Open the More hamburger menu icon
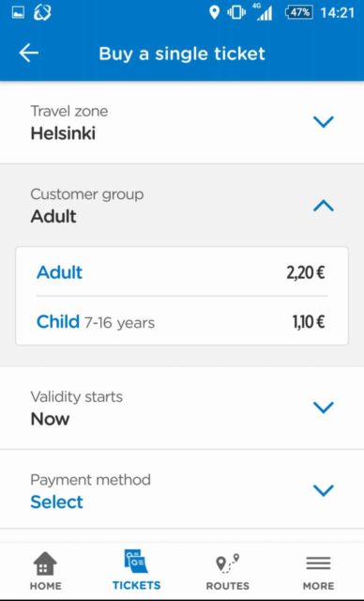The image size is (364, 601). point(318,563)
